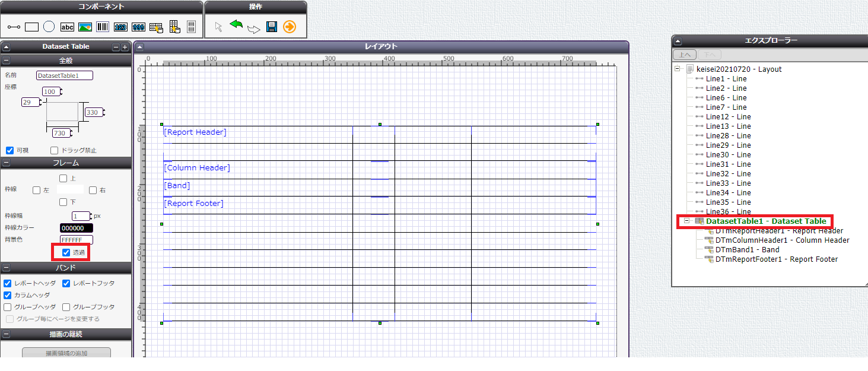
Task: Choose the abc text label component
Action: pyautogui.click(x=67, y=27)
